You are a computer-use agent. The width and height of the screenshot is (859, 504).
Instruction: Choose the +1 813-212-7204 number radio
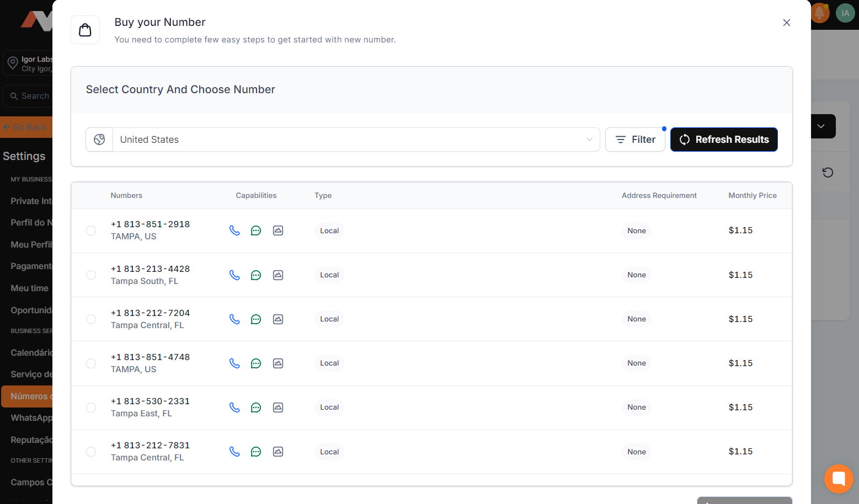pos(91,319)
